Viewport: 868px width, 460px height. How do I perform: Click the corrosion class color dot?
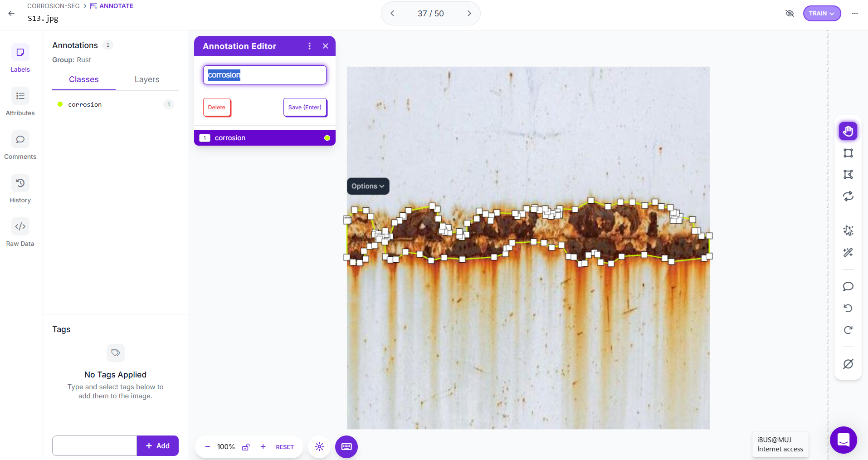(60, 104)
